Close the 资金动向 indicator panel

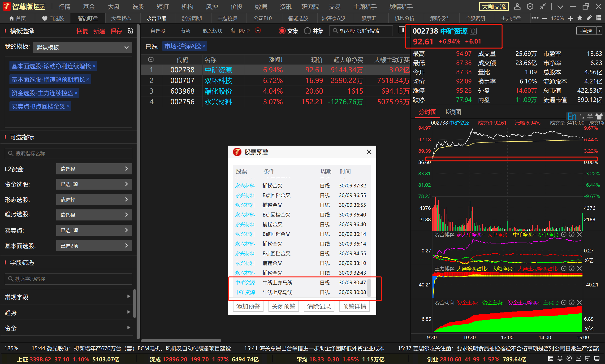pyautogui.click(x=579, y=303)
